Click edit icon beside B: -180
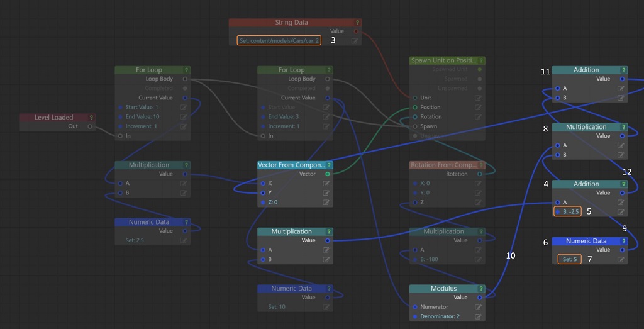 479,259
